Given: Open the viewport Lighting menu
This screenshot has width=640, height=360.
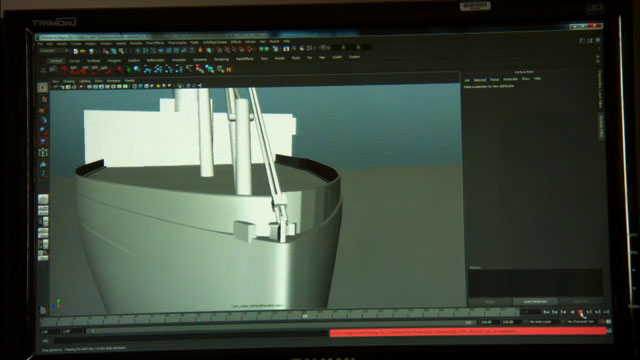Looking at the screenshot, I should tap(84, 81).
